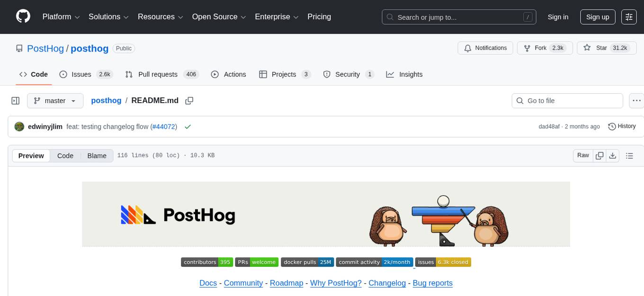This screenshot has width=644, height=296.
Task: Open the master branch dropdown
Action: (x=55, y=100)
